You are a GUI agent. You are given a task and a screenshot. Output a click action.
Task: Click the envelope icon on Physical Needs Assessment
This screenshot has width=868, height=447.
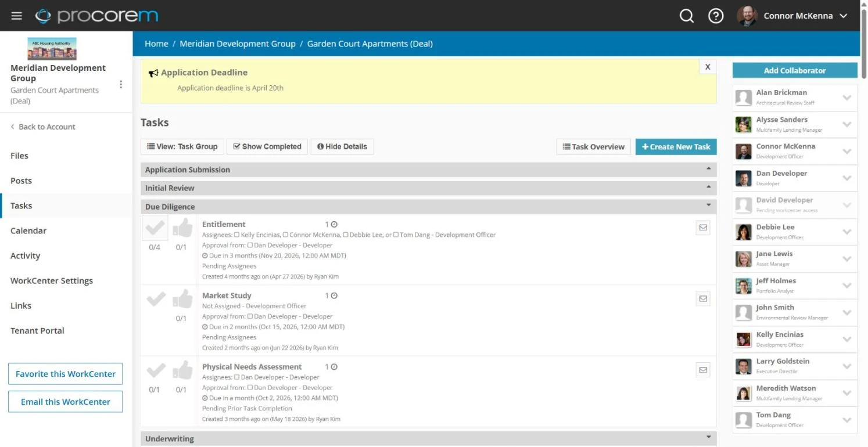coord(703,370)
